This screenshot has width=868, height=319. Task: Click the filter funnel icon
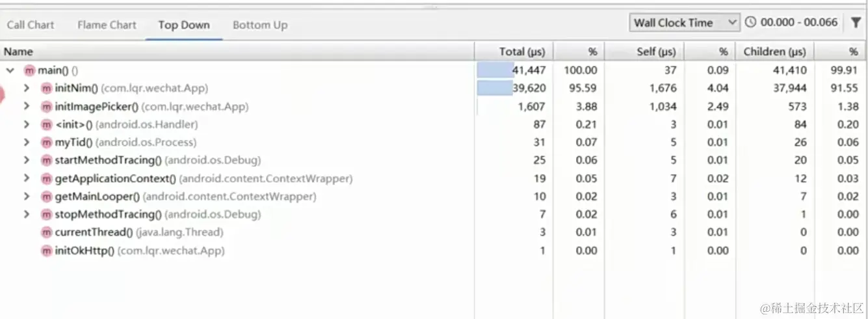(856, 23)
